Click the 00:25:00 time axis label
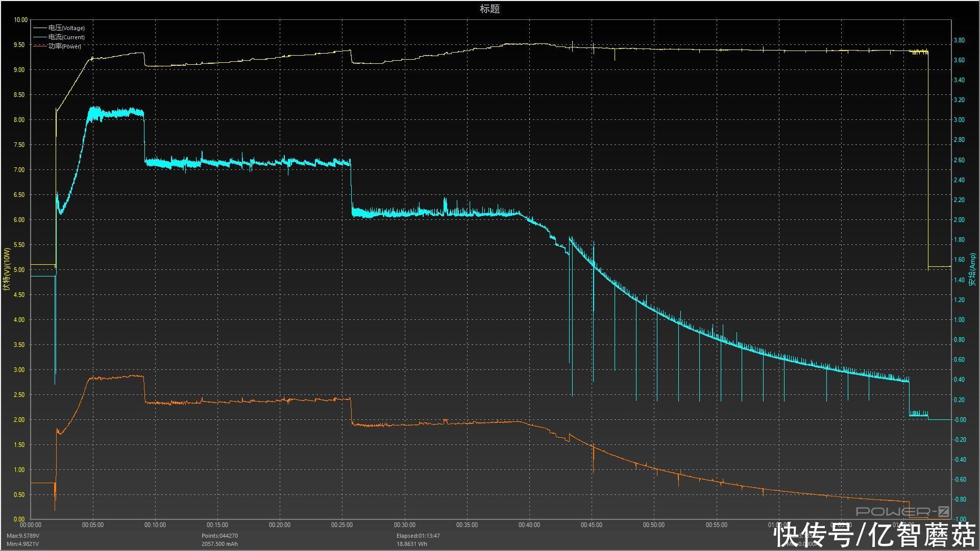The image size is (980, 551). click(x=342, y=525)
